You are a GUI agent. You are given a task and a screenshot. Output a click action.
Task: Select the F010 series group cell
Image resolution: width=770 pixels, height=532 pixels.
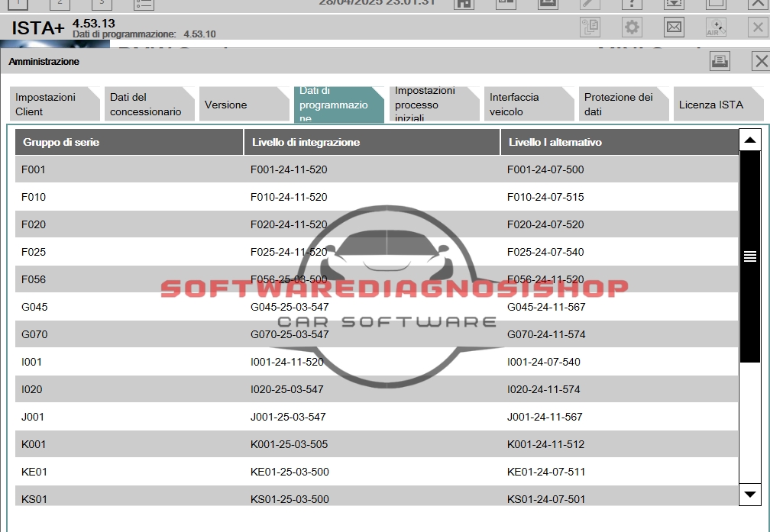coord(34,197)
